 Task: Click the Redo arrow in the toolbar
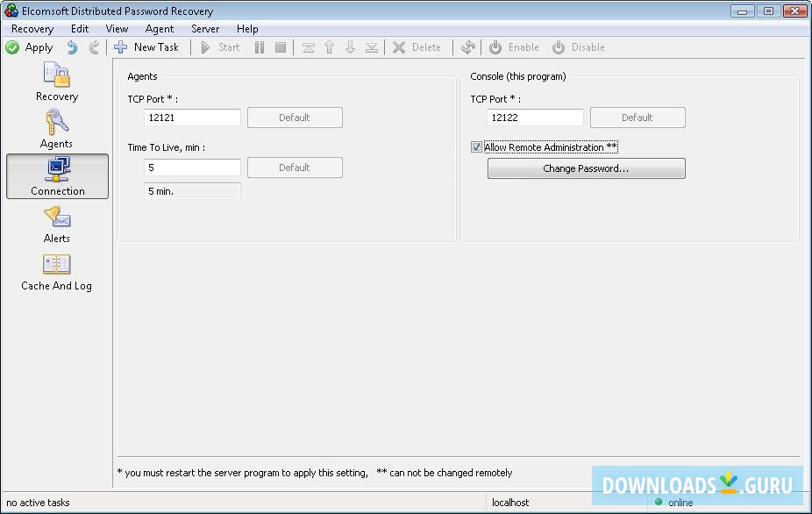94,47
